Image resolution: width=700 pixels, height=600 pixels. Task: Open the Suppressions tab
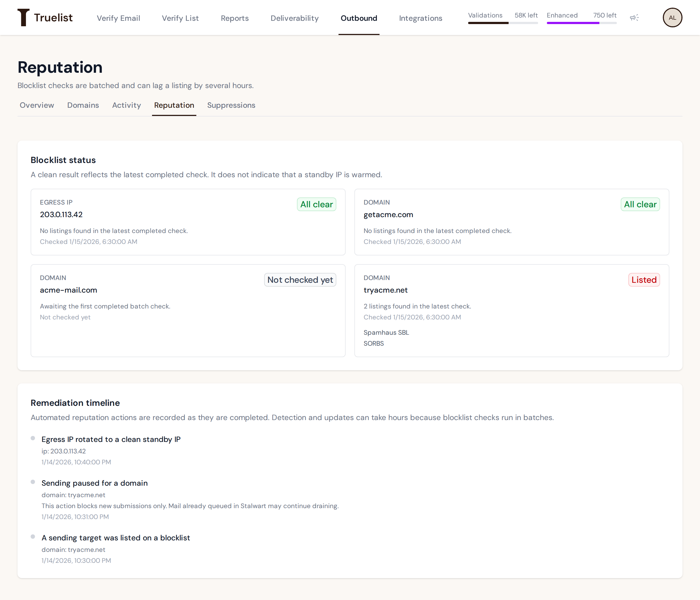231,105
